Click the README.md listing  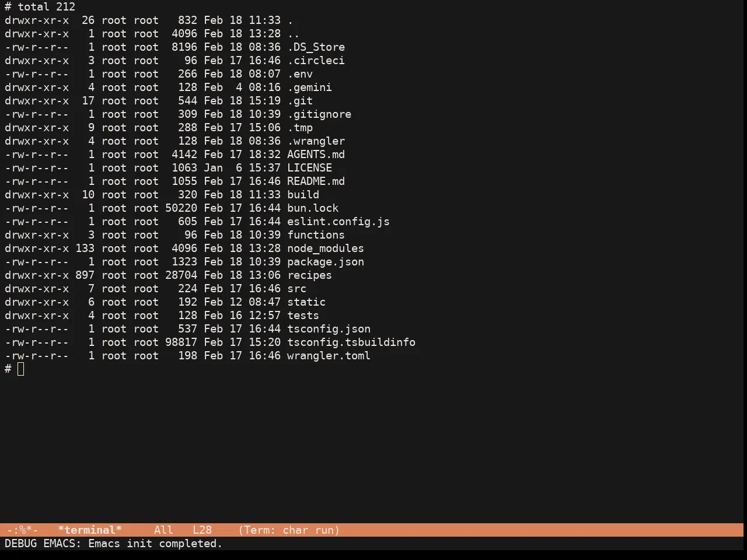(x=316, y=181)
